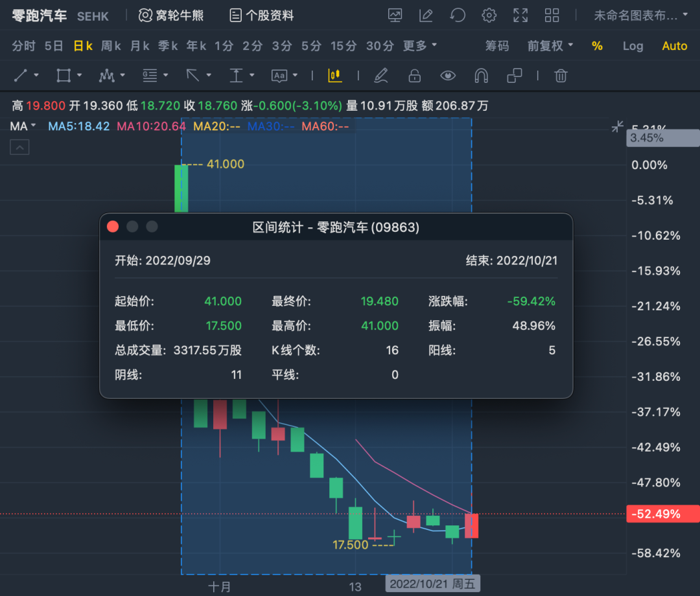The image size is (700, 596).
Task: Select the pencil edit drawing tool
Action: point(381,76)
